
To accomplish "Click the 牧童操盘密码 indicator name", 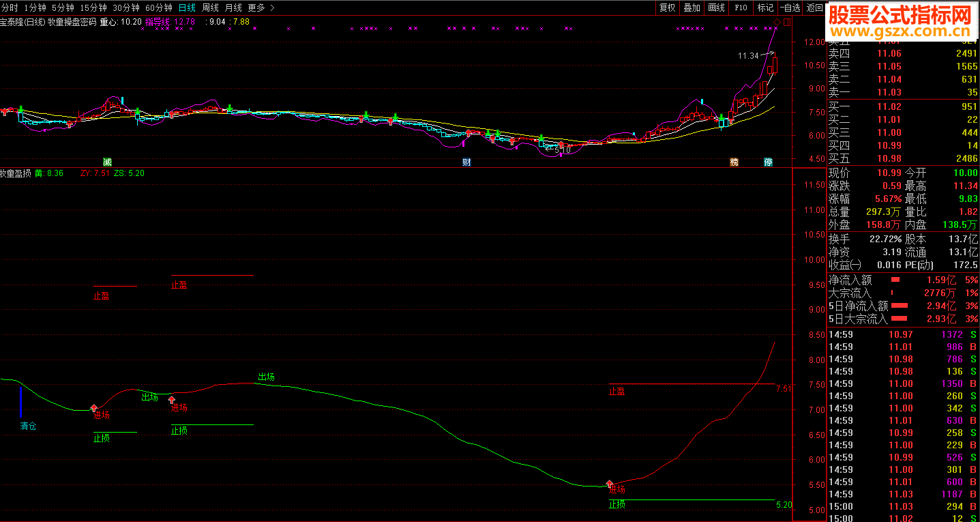I will (72, 22).
